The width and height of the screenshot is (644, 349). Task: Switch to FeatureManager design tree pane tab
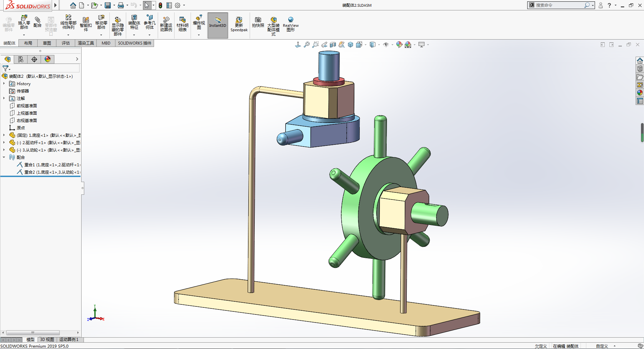[x=7, y=59]
